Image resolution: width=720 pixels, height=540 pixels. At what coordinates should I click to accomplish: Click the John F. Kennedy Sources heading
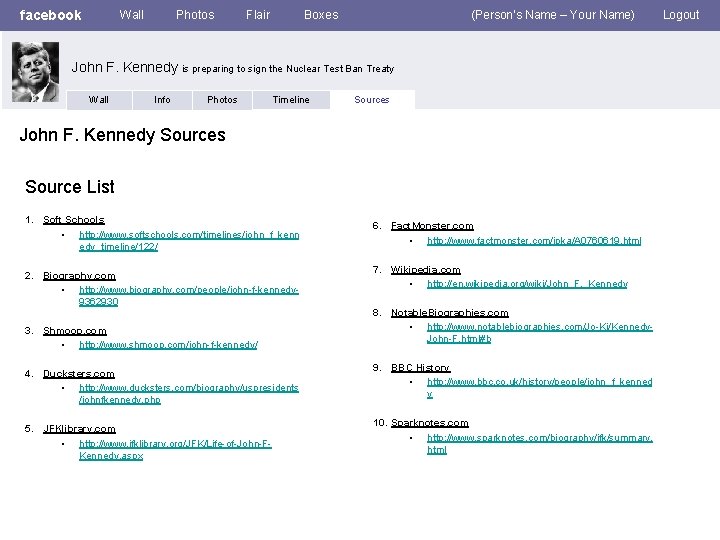(x=123, y=135)
